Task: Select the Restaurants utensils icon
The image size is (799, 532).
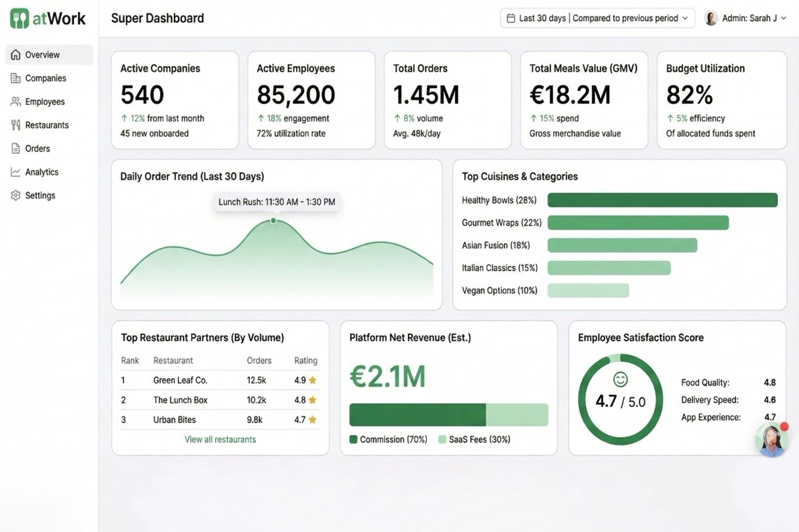Action: pyautogui.click(x=15, y=125)
